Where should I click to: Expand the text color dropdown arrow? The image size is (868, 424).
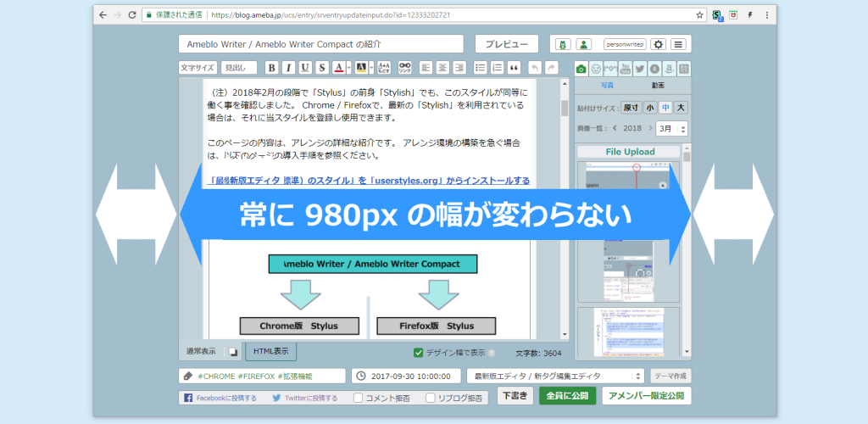pyautogui.click(x=348, y=68)
